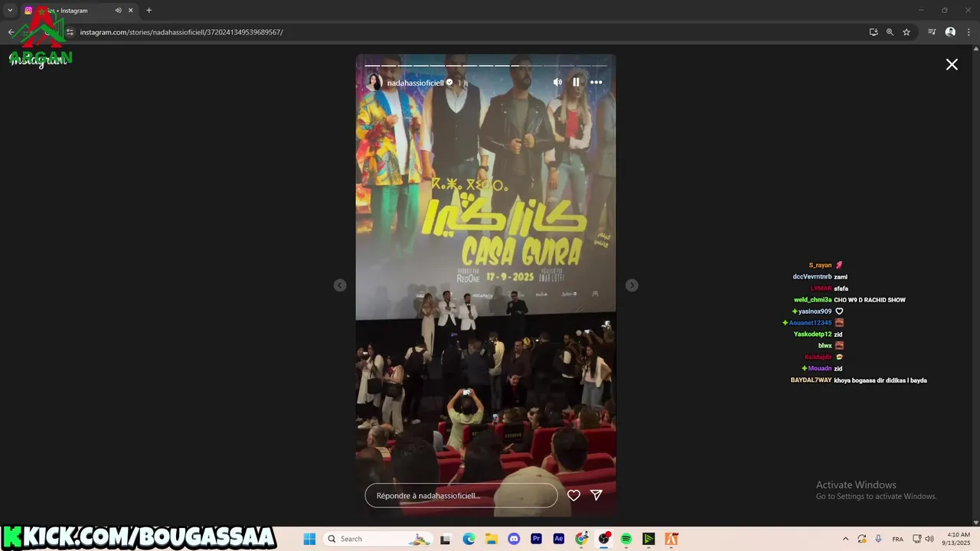Launch Microsoft Edge from the taskbar
The height and width of the screenshot is (551, 980).
click(469, 539)
